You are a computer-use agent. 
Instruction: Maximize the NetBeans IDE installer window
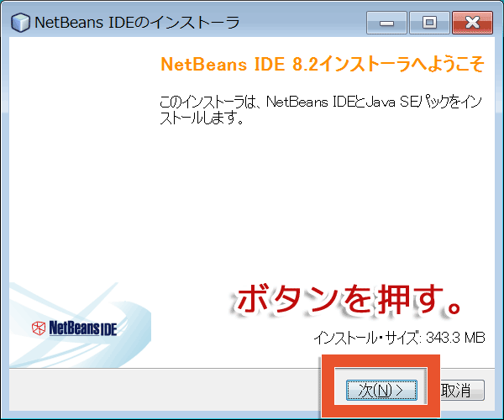[x=429, y=23]
